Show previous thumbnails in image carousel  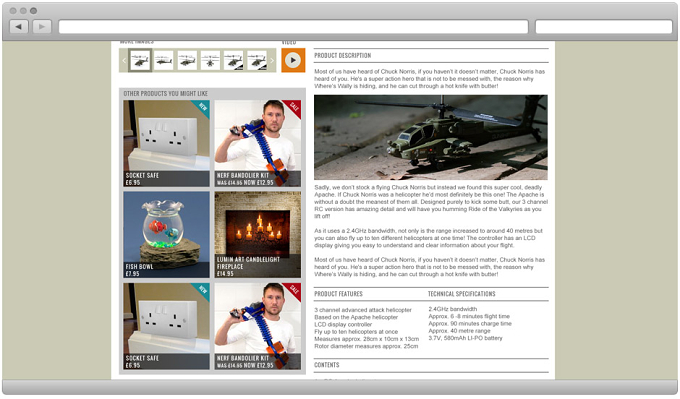pos(124,60)
